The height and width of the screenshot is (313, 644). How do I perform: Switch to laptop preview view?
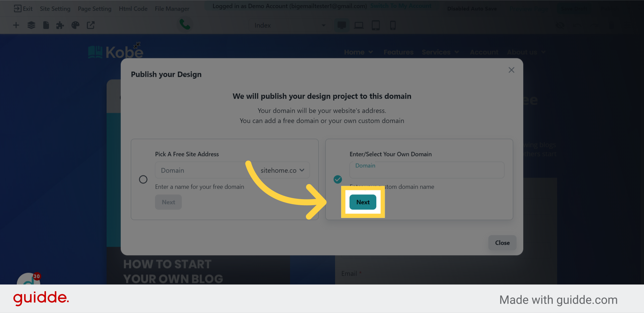[x=359, y=25]
